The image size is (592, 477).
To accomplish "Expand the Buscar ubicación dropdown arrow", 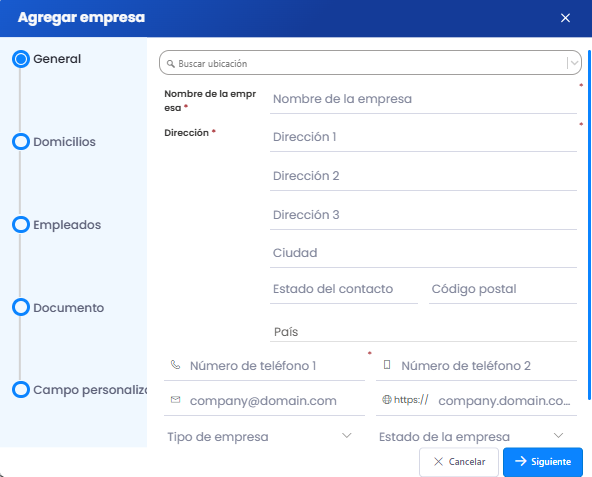I will pyautogui.click(x=574, y=63).
